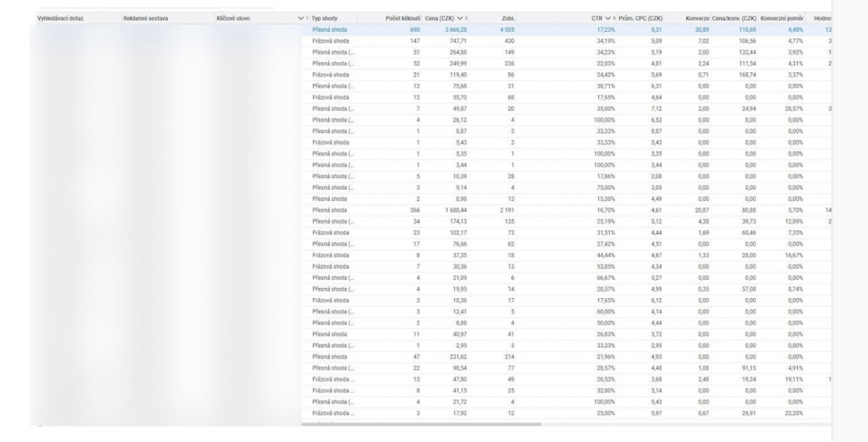The height and width of the screenshot is (442, 868).
Task: Open the sort arrow beside Cena (CZK)
Action: click(459, 17)
